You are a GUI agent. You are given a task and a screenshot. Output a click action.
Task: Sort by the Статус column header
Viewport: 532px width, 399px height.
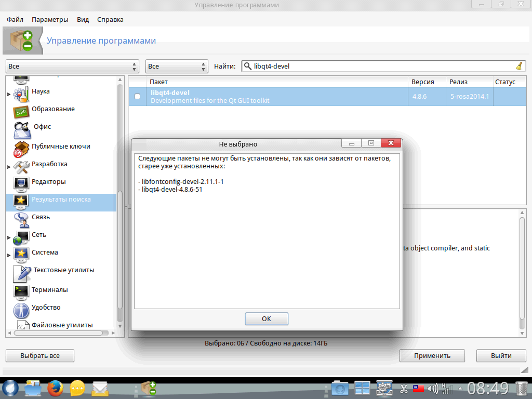coord(509,82)
